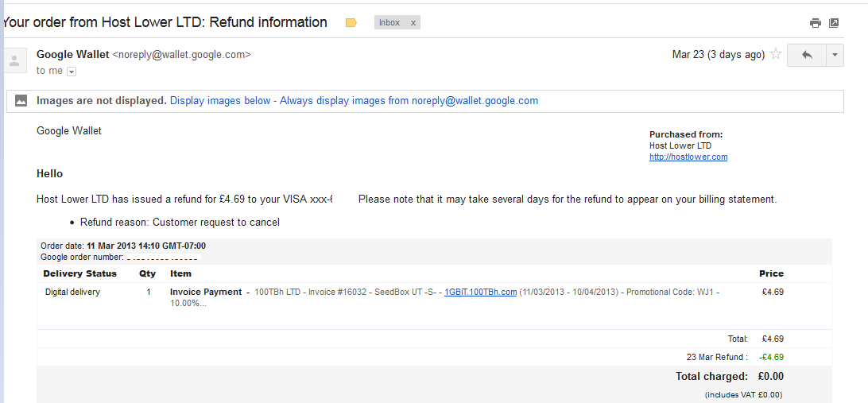
Task: Click the Invoice Payment item title
Action: click(206, 292)
